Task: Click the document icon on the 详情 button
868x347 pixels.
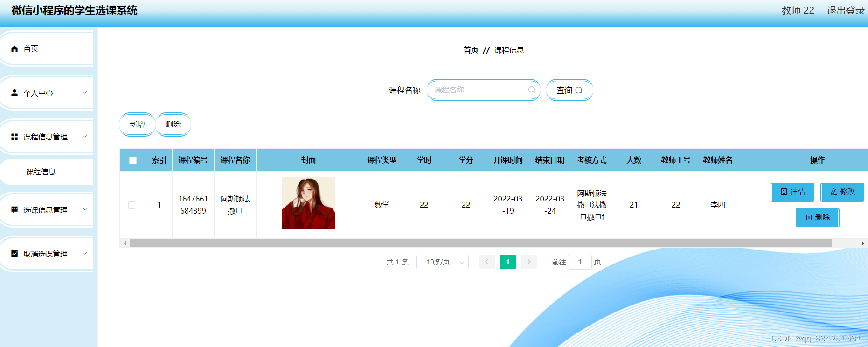Action: pos(784,192)
